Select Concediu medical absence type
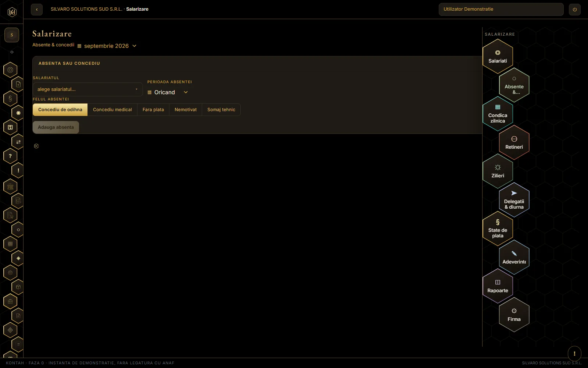This screenshot has height=368, width=588. click(x=112, y=110)
